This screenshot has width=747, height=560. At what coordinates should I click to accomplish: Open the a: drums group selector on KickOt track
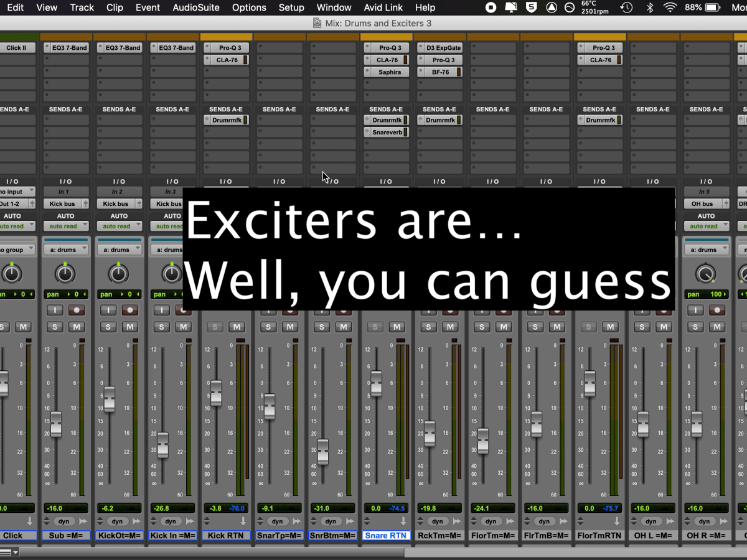[119, 250]
